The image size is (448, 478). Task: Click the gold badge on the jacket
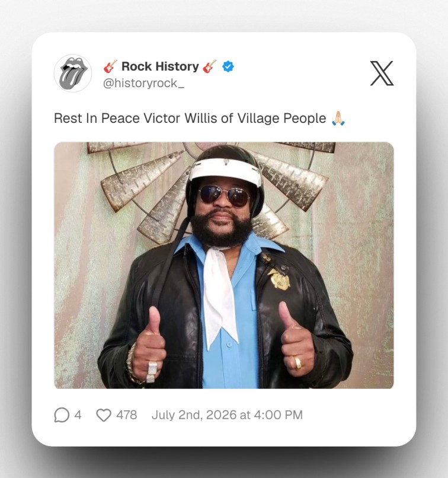click(279, 279)
